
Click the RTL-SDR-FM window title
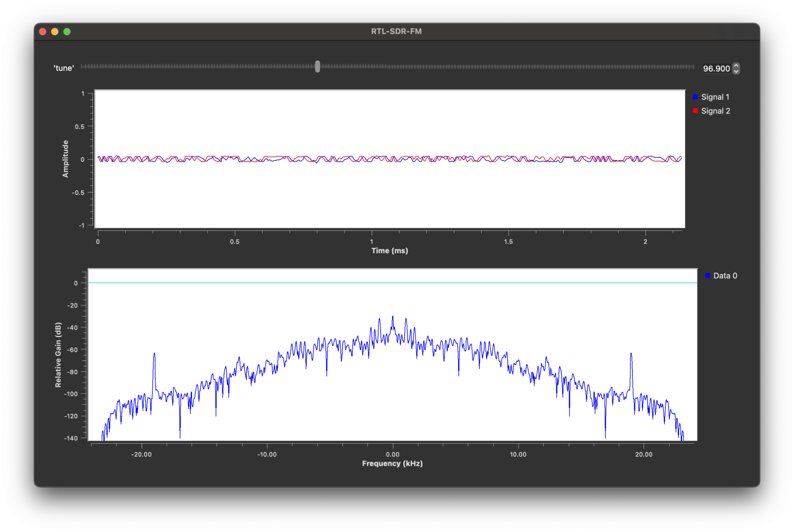396,31
